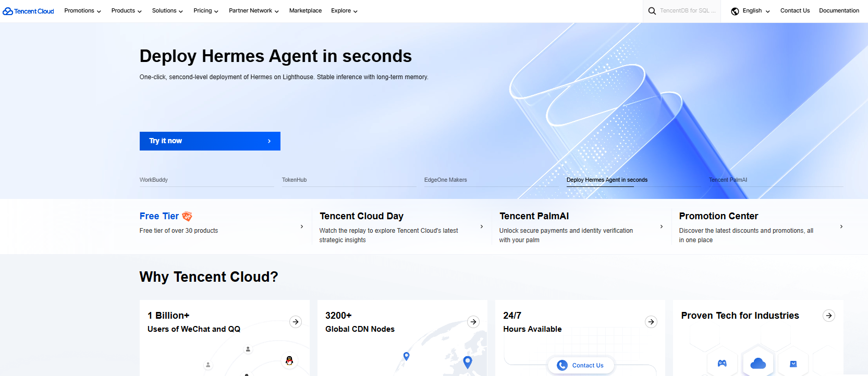Expand the Products menu
This screenshot has width=868, height=376.
[126, 11]
